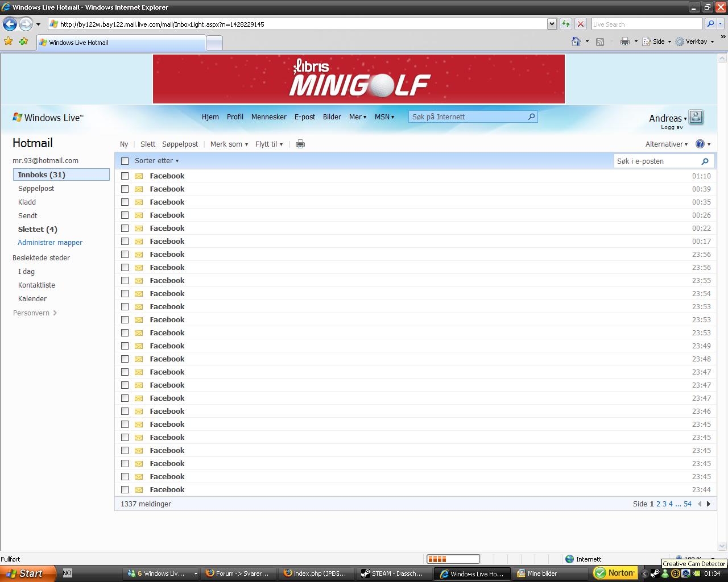Tick the select-all messages checkbox
The width and height of the screenshot is (728, 582).
click(x=125, y=161)
